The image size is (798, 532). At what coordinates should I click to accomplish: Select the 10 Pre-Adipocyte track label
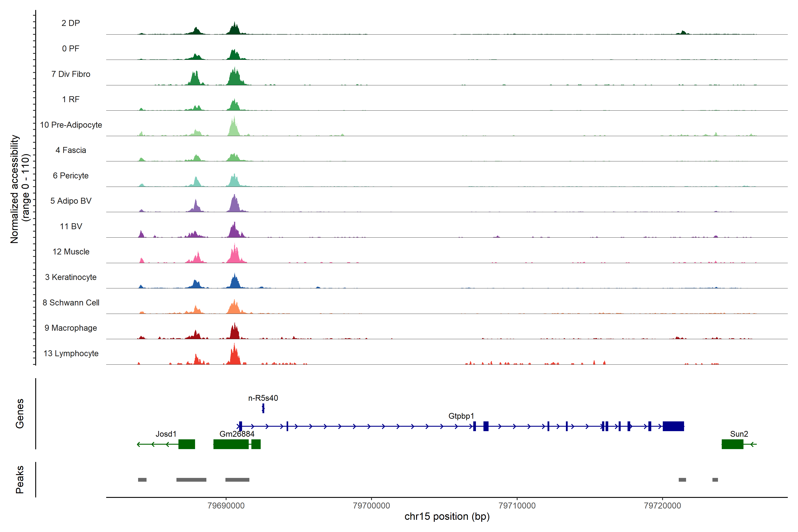coord(71,125)
